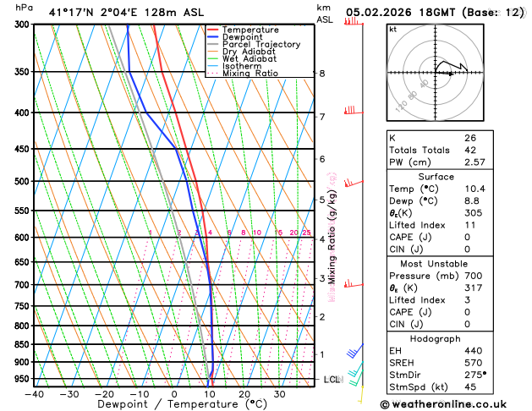This screenshot has height=411, width=532.
Task: Open the weatheronline.co.uk credit link
Action: pos(443,404)
